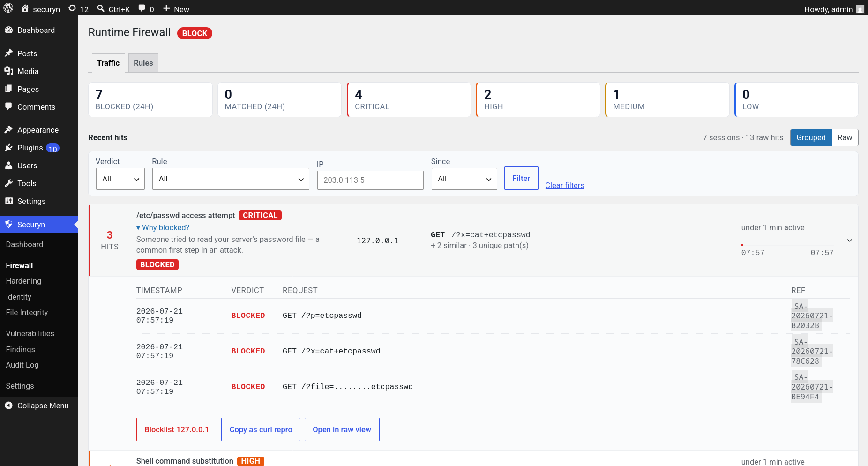Click the Clear filters link

pyautogui.click(x=565, y=185)
